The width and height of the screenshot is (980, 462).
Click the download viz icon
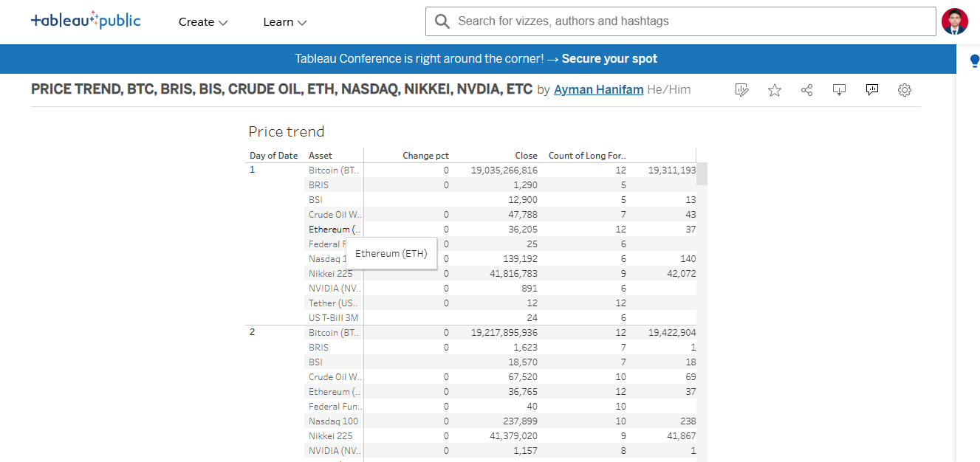(840, 90)
